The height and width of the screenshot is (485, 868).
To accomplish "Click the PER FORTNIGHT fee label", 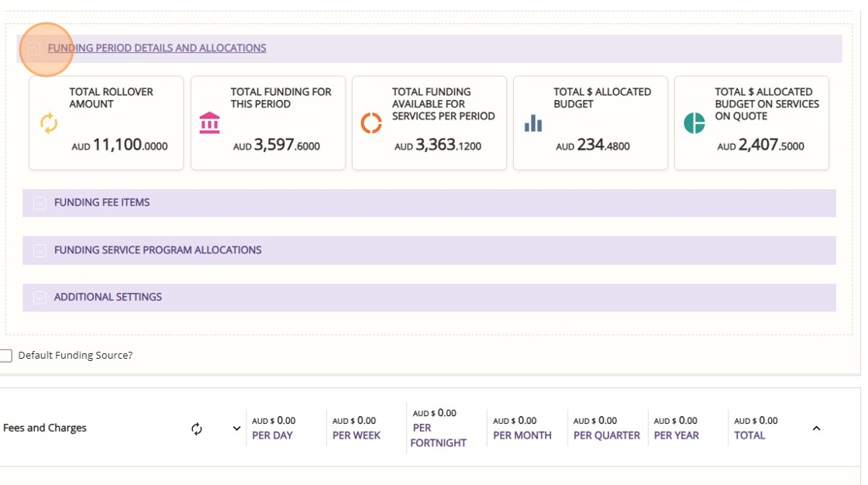I will 439,435.
